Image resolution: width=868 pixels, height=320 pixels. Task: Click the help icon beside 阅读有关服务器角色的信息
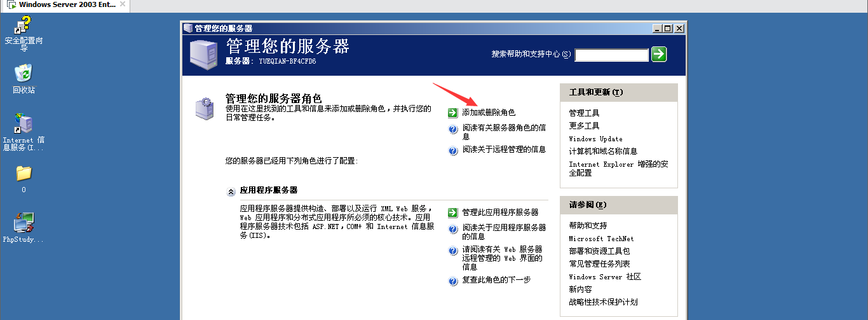(x=453, y=130)
